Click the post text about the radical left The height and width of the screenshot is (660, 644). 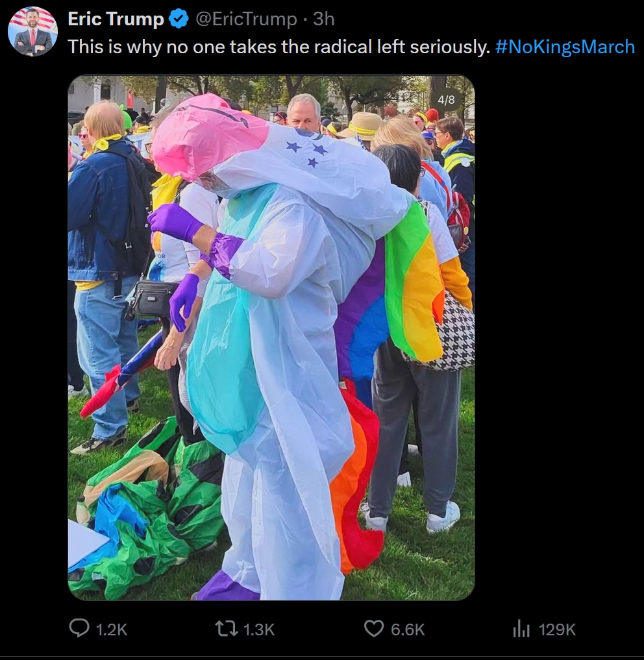279,47
